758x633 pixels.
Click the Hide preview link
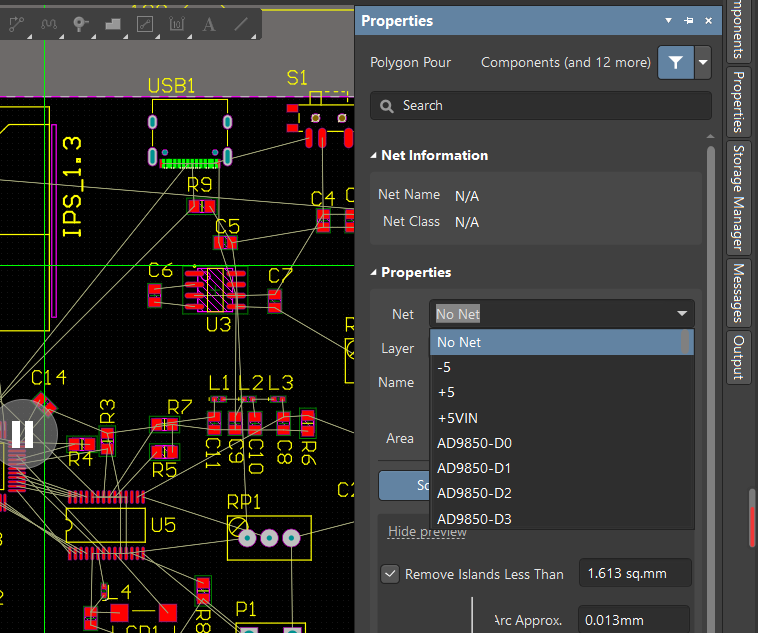pos(427,532)
